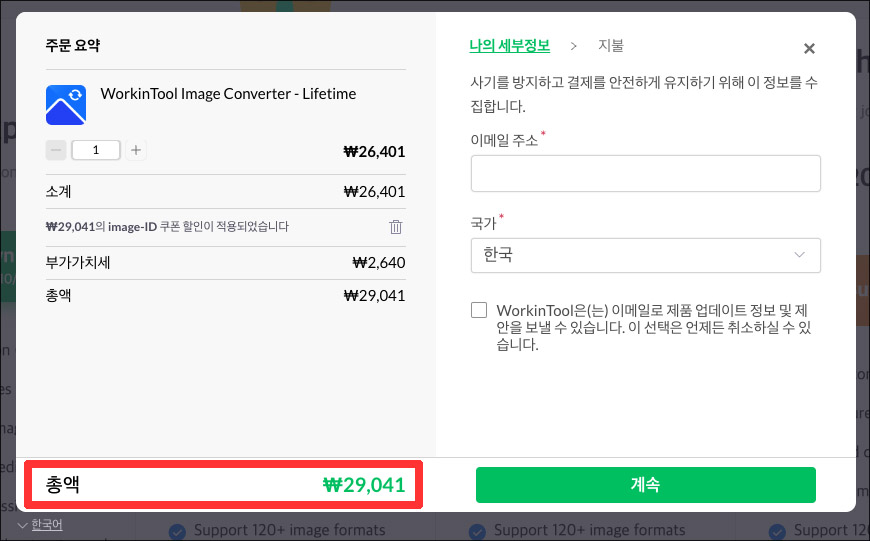Click the product name WorkinTool Image Converter - Lifetime
The image size is (870, 541).
228,94
